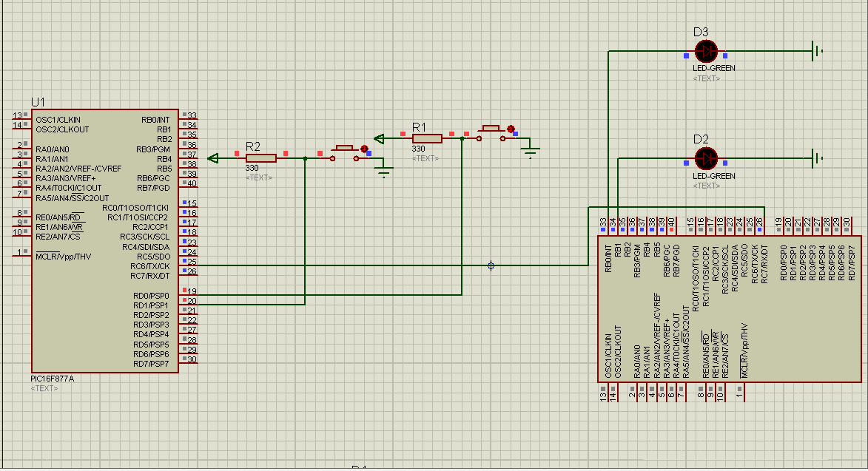The image size is (868, 471).
Task: Toggle the red actuator on the left push button
Action: pos(364,149)
